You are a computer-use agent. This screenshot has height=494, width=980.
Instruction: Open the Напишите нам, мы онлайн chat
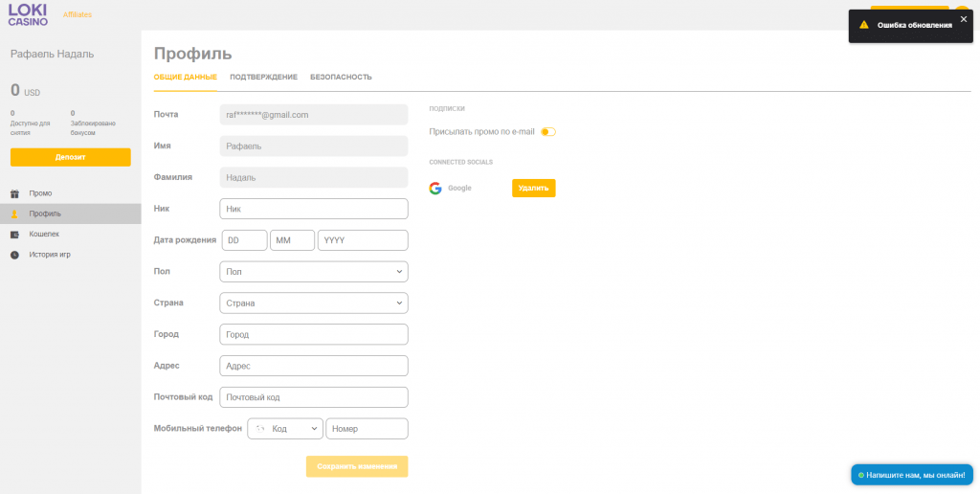912,475
